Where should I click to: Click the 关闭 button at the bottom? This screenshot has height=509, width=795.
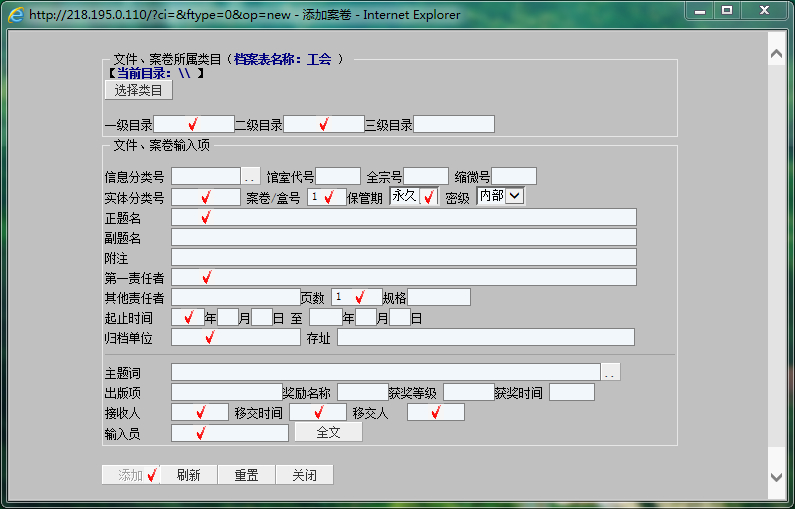[x=304, y=475]
